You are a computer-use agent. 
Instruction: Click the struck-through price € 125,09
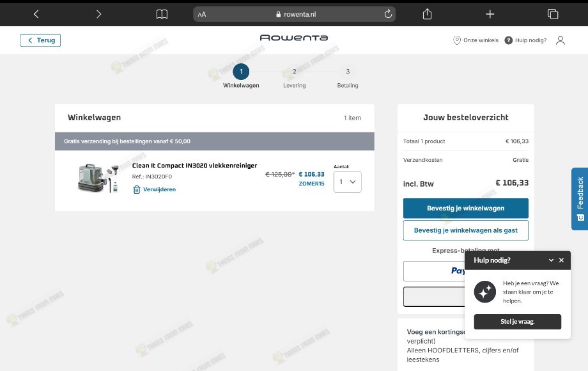pyautogui.click(x=280, y=174)
